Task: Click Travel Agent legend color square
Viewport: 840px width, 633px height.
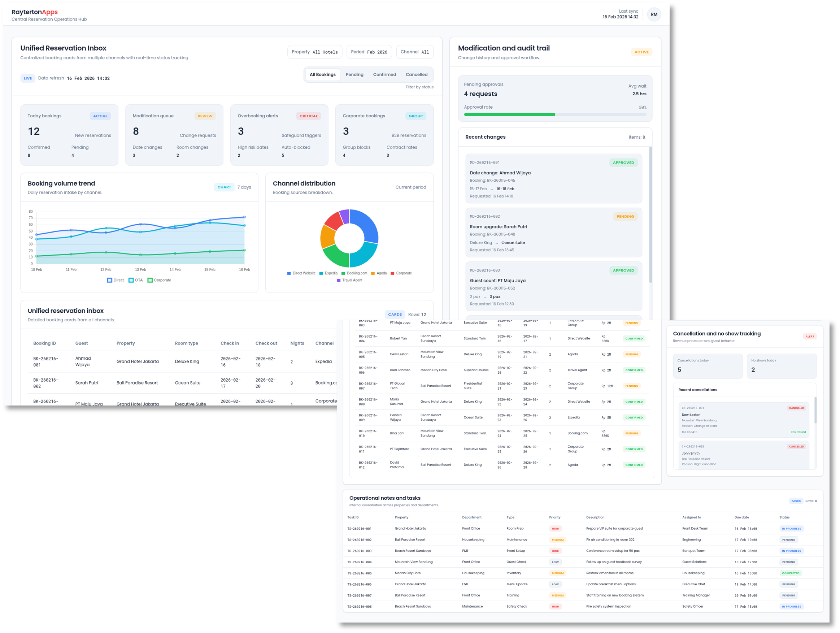Action: [339, 281]
